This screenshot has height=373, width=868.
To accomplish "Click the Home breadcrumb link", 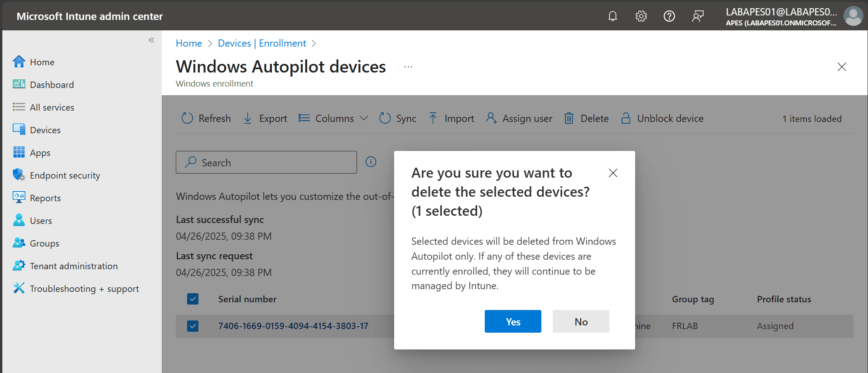I will coord(189,43).
